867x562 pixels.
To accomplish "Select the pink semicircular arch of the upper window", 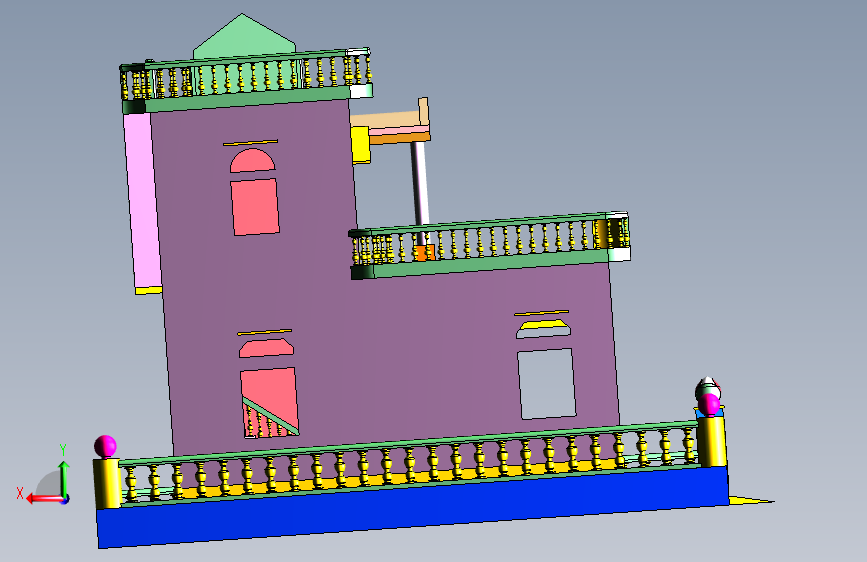I will click(x=252, y=161).
